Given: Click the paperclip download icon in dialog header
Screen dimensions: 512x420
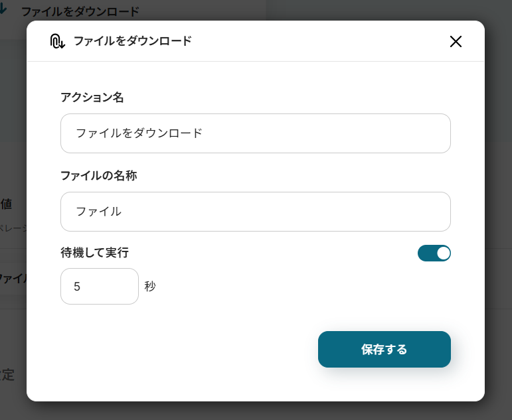Looking at the screenshot, I should pos(57,41).
